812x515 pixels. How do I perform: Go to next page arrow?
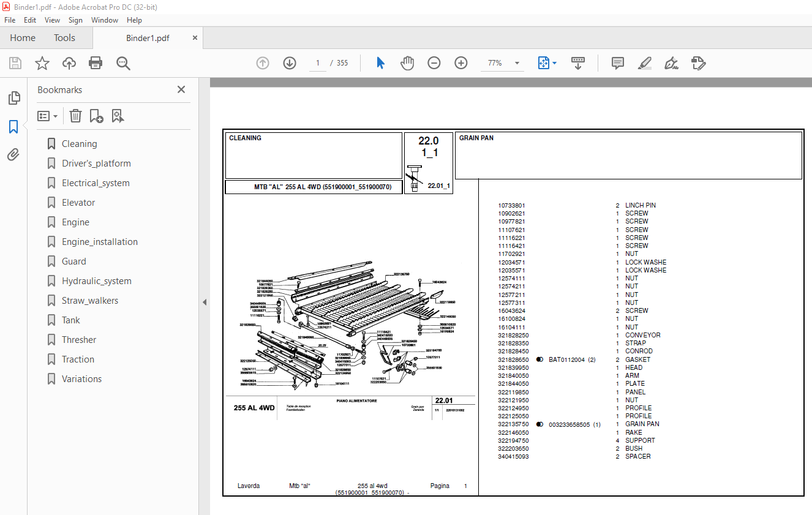[290, 63]
